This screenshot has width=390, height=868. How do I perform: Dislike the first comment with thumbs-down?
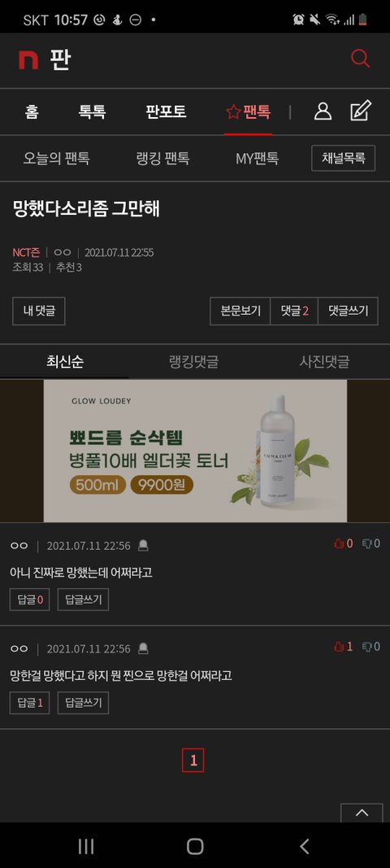click(366, 543)
